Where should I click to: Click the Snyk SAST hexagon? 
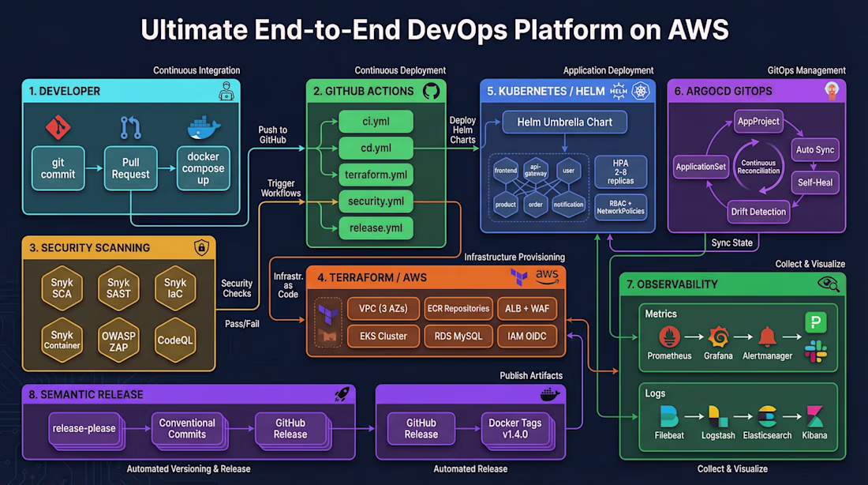point(118,288)
